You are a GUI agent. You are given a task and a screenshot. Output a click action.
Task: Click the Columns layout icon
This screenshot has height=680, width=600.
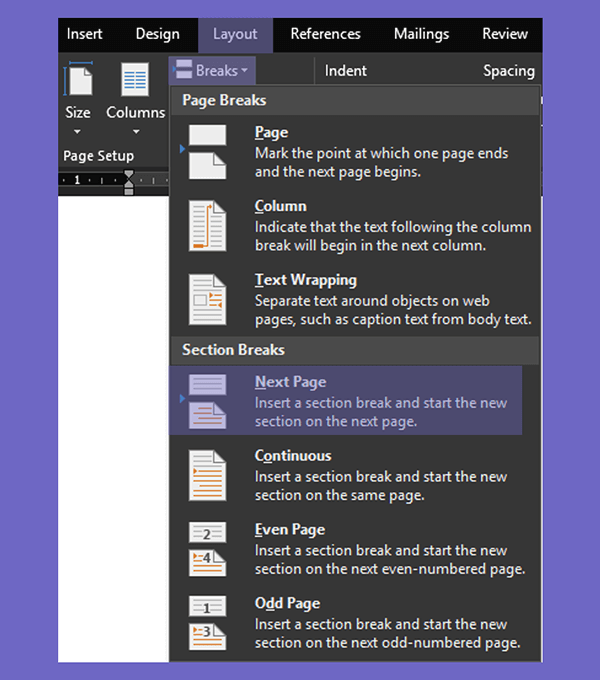[x=135, y=79]
